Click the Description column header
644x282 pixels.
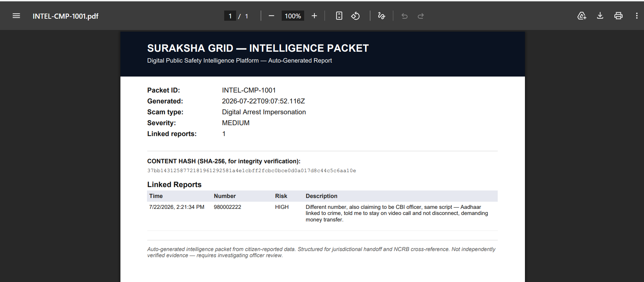pyautogui.click(x=321, y=196)
